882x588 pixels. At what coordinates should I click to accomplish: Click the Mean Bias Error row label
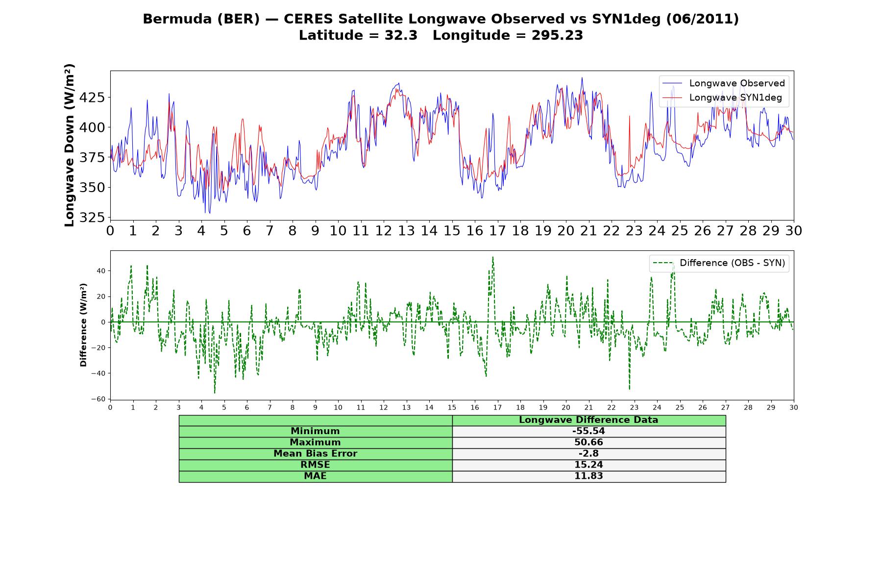[315, 454]
